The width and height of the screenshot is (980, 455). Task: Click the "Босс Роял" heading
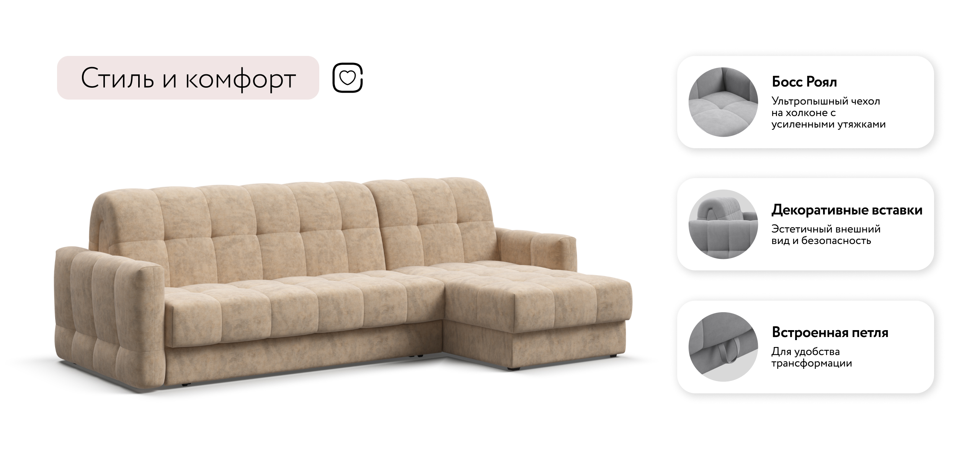click(x=804, y=82)
